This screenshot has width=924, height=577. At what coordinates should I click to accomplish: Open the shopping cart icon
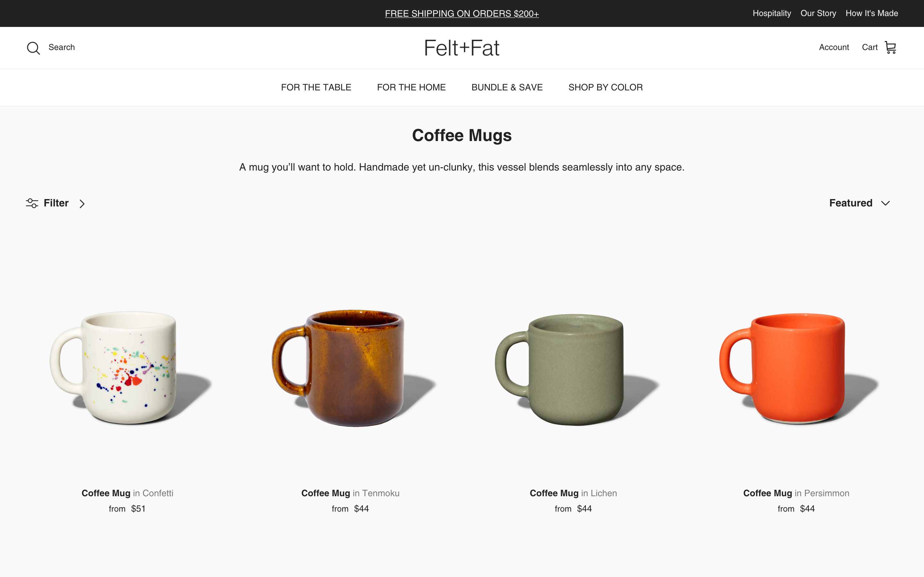(891, 47)
